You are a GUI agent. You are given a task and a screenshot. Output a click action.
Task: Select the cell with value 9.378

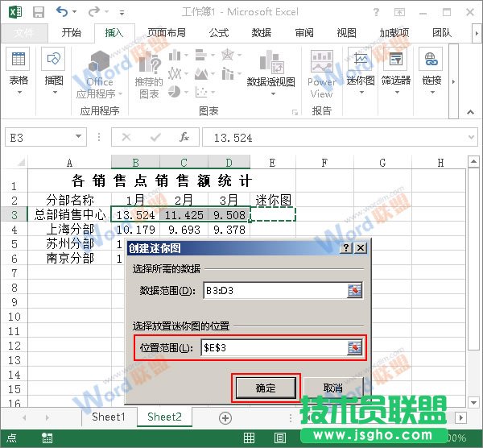click(229, 230)
